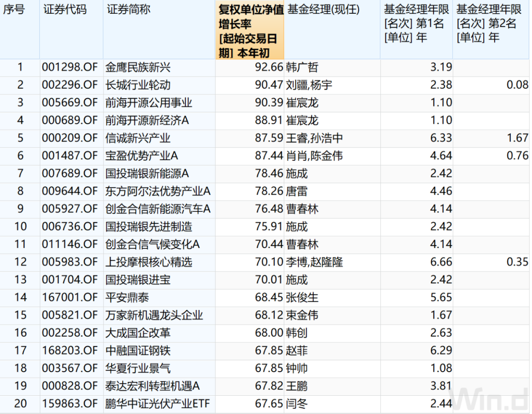The image size is (532, 414).
Task: Click fund 信诚新兴产业
Action: click(x=138, y=138)
